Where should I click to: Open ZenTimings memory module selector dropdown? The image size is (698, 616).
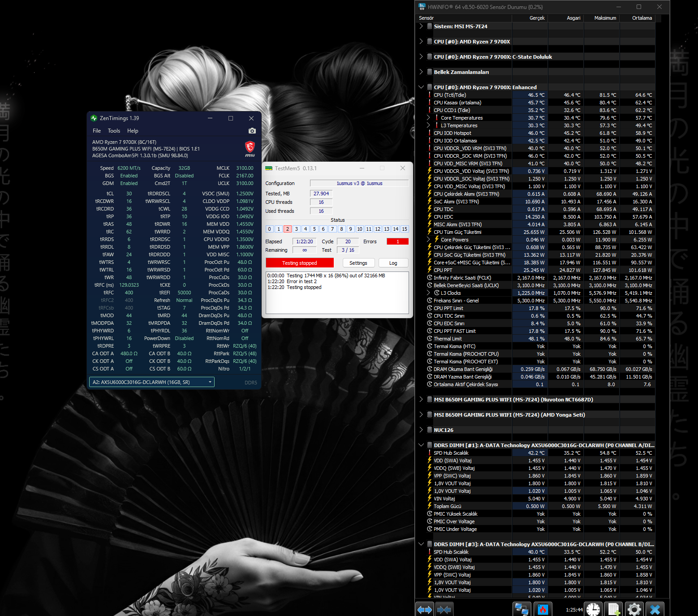coord(152,382)
